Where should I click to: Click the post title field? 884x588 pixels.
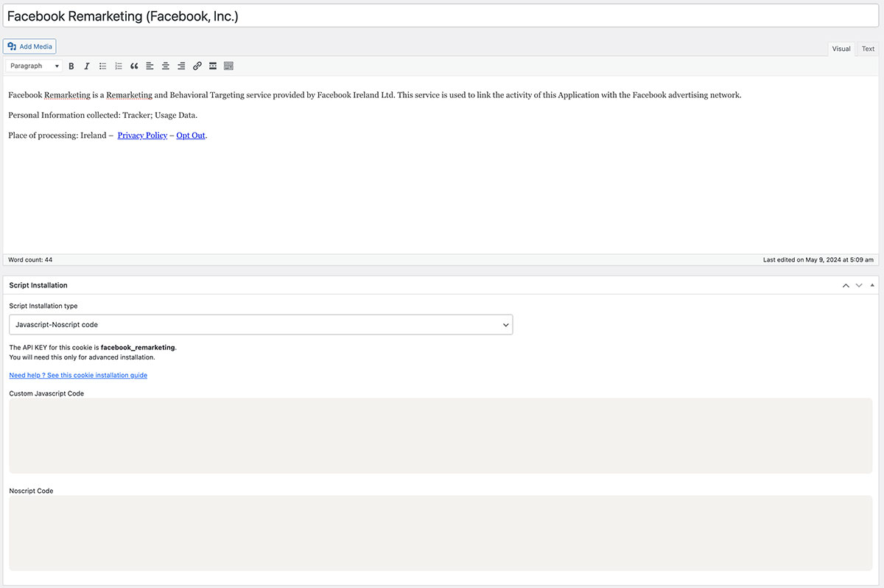[442, 15]
